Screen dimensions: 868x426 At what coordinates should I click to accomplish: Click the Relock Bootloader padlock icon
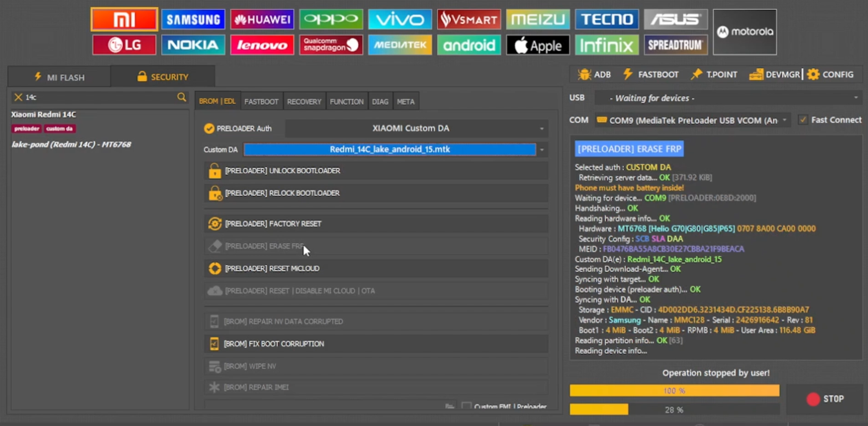coord(215,193)
